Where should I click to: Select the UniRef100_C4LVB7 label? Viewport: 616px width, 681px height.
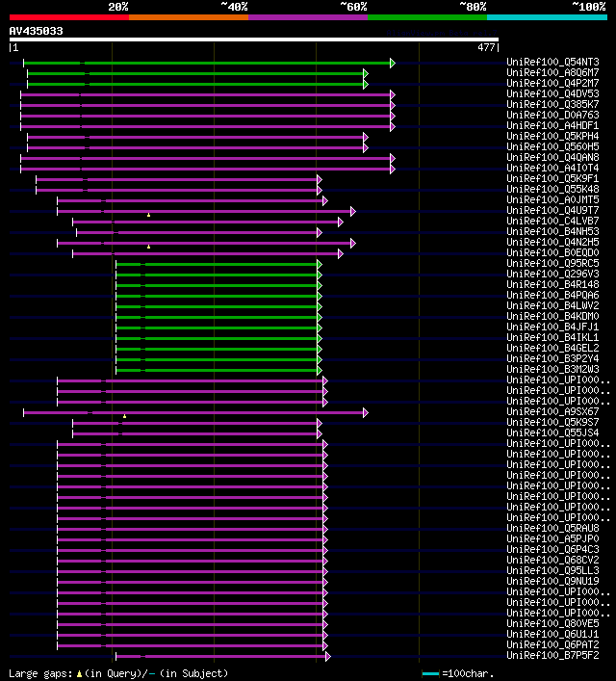(x=552, y=222)
